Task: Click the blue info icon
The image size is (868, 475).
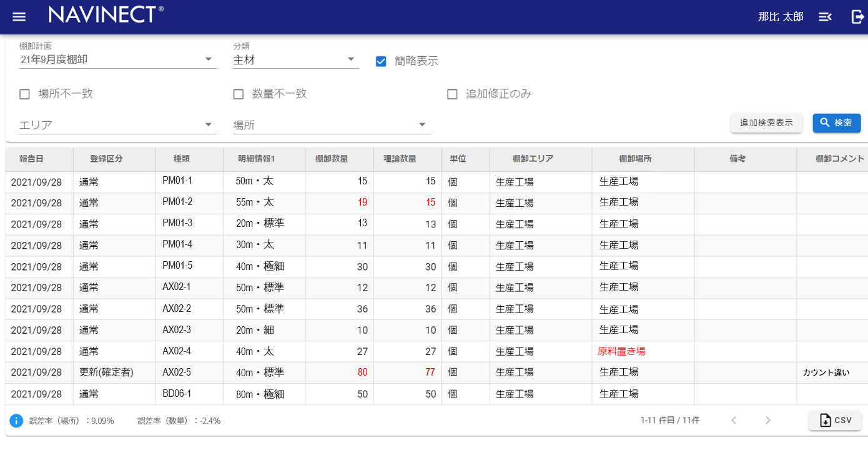Action: pyautogui.click(x=16, y=421)
